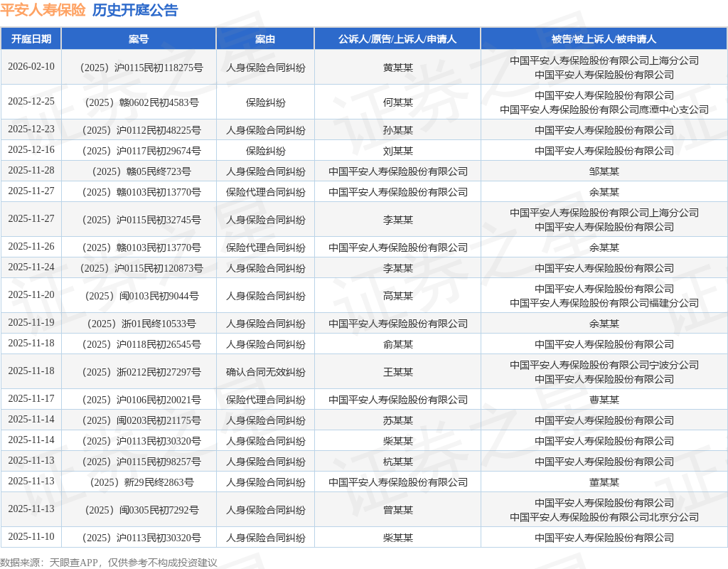Image resolution: width=728 pixels, height=569 pixels.
Task: Click plaintiff name 孙某某
Action: pyautogui.click(x=398, y=131)
